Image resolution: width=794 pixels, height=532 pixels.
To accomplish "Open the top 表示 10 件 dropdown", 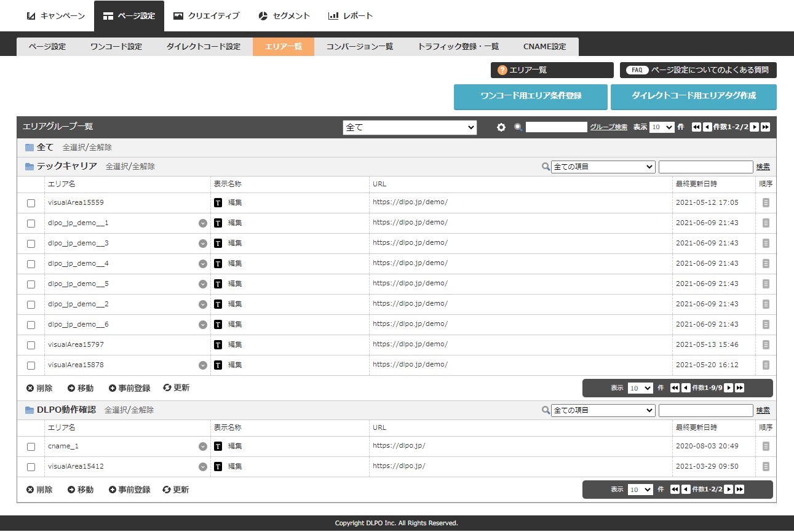I will (x=662, y=127).
